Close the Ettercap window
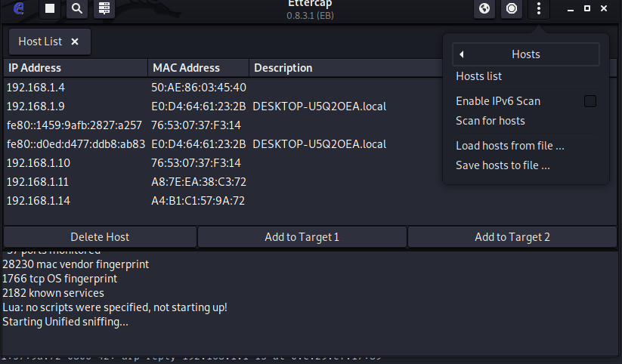622x364 pixels. point(604,8)
